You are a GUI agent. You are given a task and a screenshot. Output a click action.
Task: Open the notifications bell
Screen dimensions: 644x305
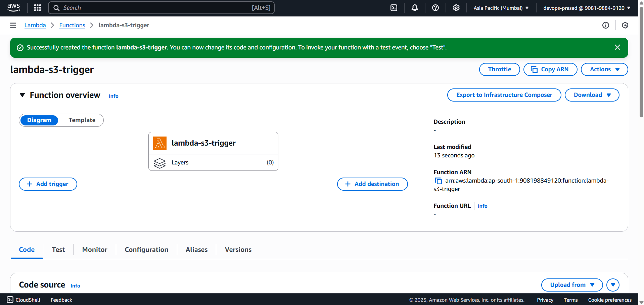(x=414, y=7)
